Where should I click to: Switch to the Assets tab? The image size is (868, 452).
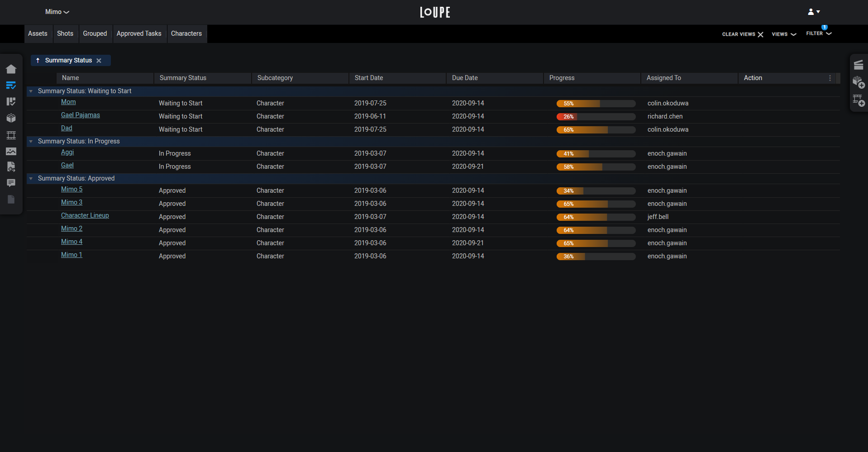pos(38,33)
